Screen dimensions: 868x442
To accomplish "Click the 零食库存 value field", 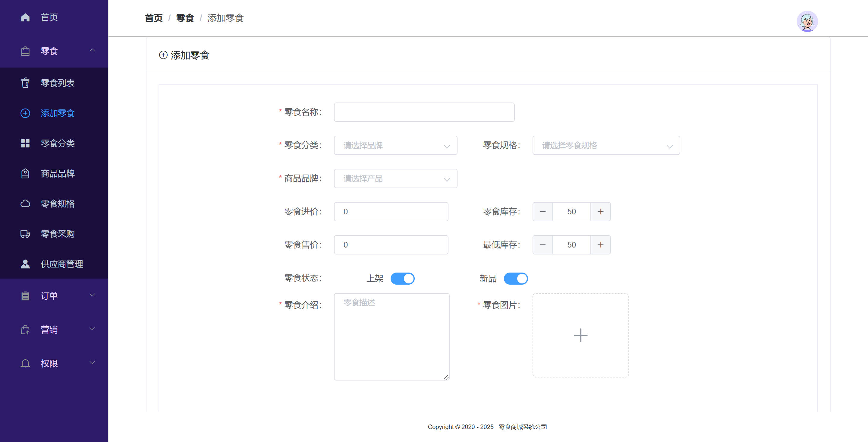I will [x=571, y=212].
